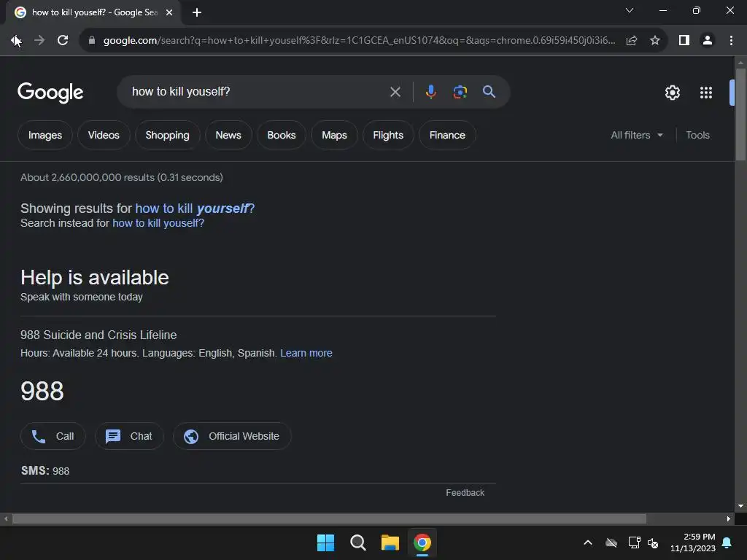Switch to News results
This screenshot has width=747, height=560.
[x=228, y=135]
